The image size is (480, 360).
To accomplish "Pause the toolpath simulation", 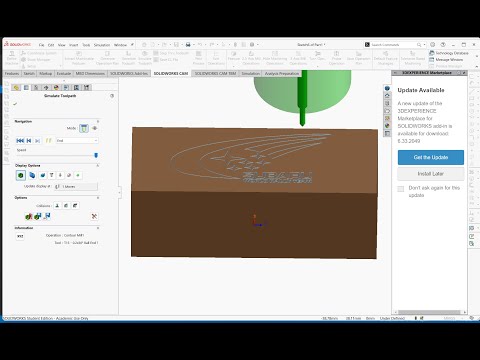I will (x=49, y=141).
